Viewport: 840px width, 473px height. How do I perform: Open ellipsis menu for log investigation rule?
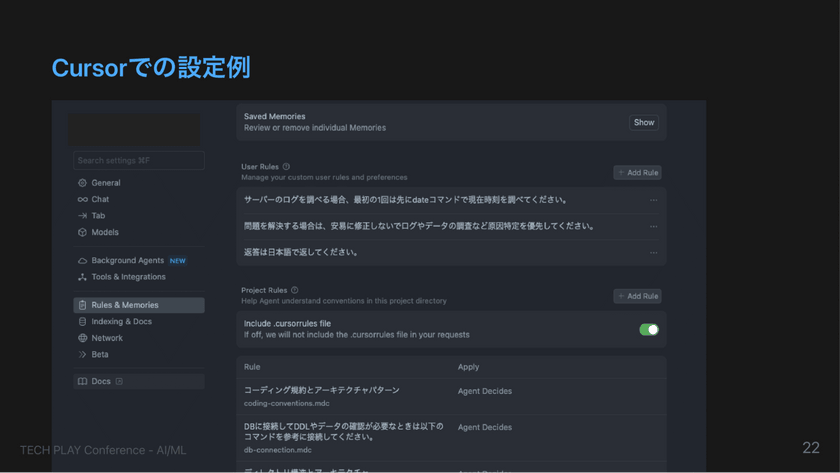tap(654, 226)
